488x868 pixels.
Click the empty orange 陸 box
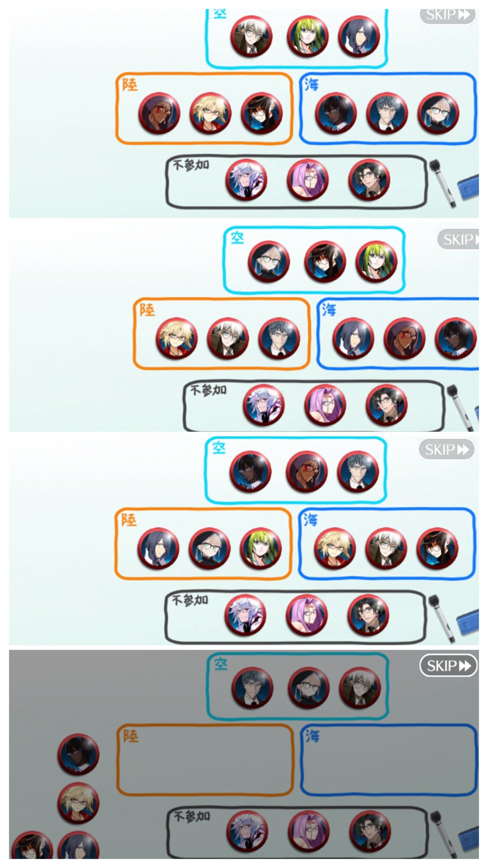coord(205,760)
